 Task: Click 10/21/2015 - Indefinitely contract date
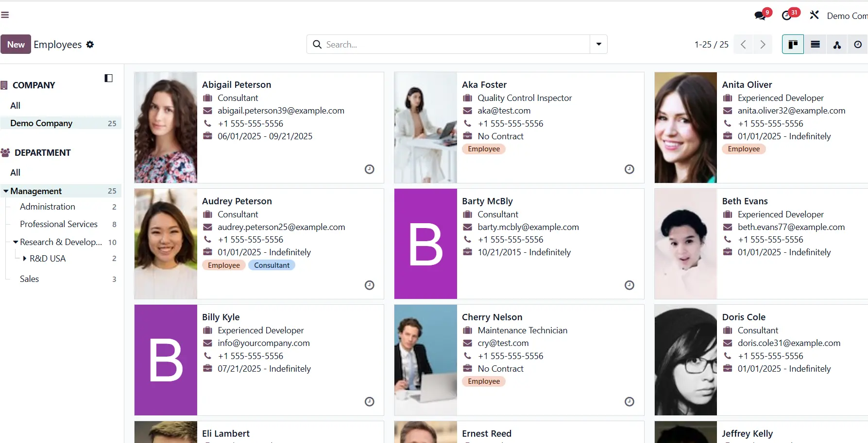pyautogui.click(x=524, y=252)
